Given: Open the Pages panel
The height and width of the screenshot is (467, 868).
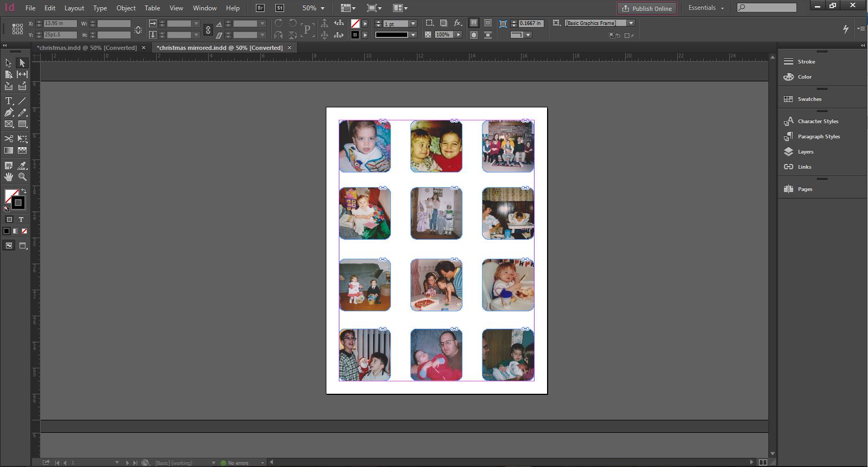Looking at the screenshot, I should [x=805, y=189].
